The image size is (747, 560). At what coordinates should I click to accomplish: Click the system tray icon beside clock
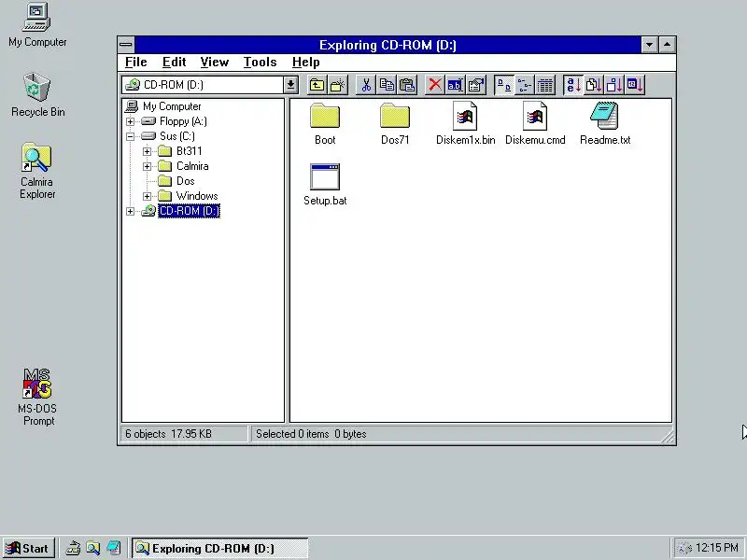684,549
